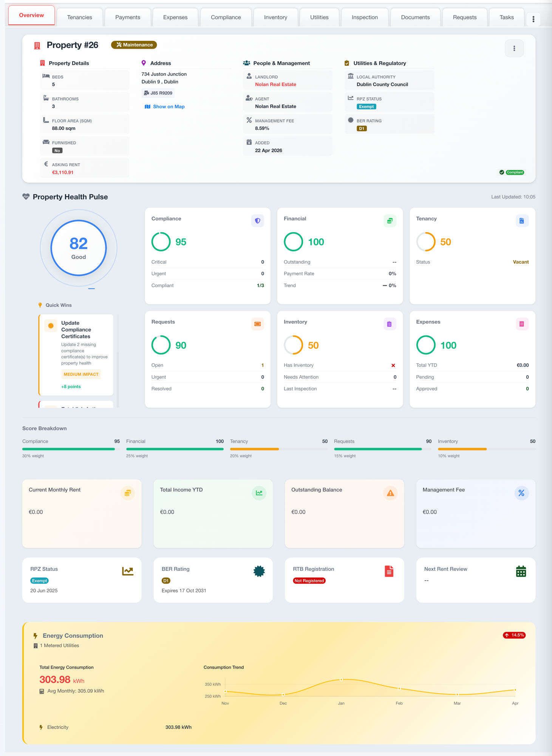552x756 pixels.
Task: Click the Compliance score breakdown bar
Action: coord(71,449)
